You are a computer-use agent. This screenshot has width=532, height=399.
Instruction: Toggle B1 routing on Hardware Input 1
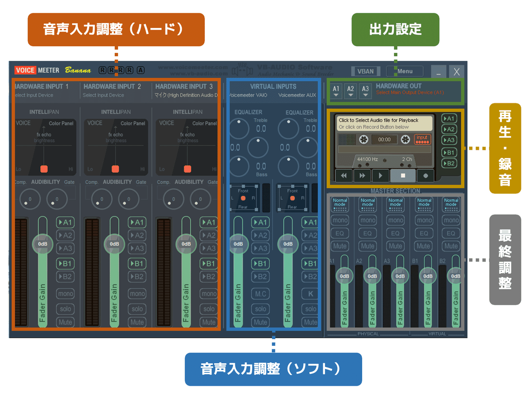tap(66, 264)
